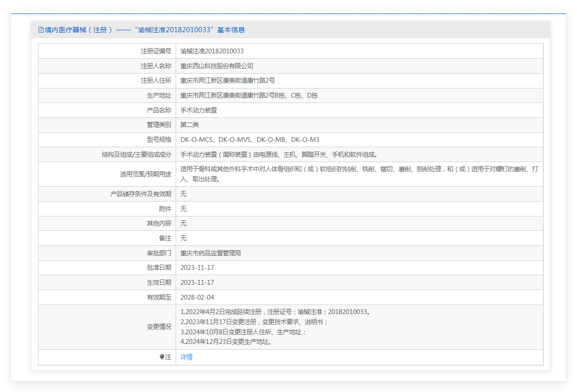The image size is (577, 392).
Task: Click the 管理类别 label
Action: [159, 125]
